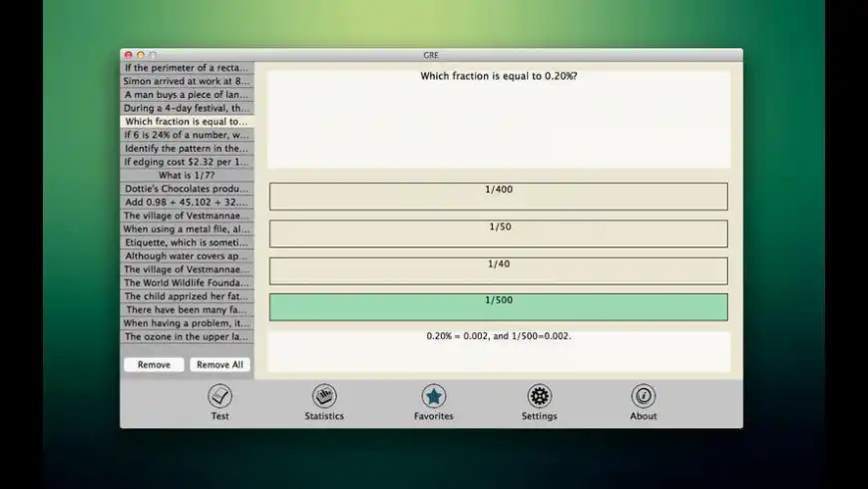Select 'Add 0.98 + 45.102 + 32...' question
Viewport: 868px width, 489px height.
coord(188,203)
